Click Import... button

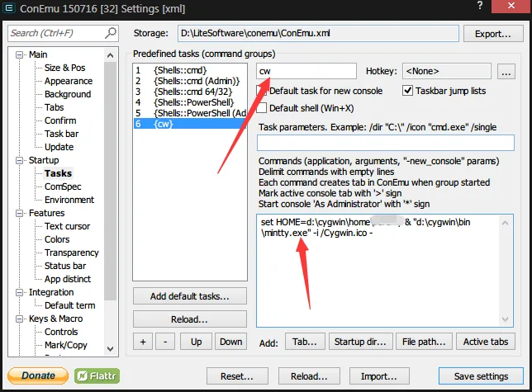[x=379, y=376]
